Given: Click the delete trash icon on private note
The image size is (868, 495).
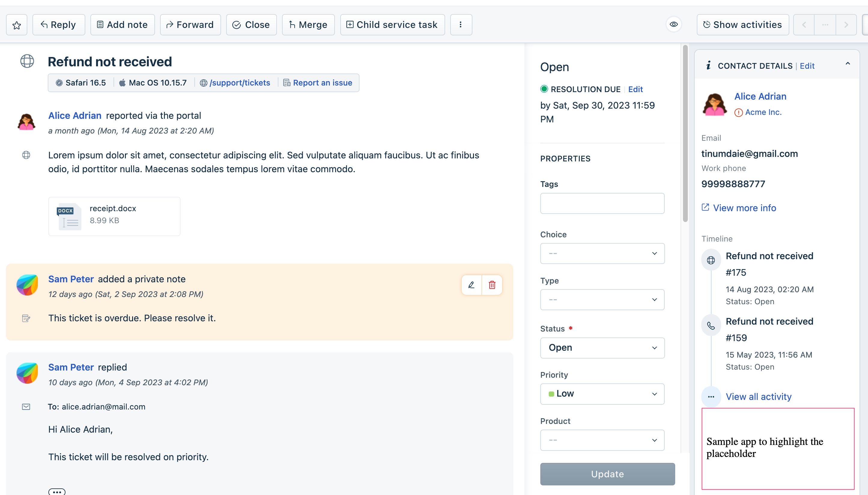Looking at the screenshot, I should click(492, 285).
